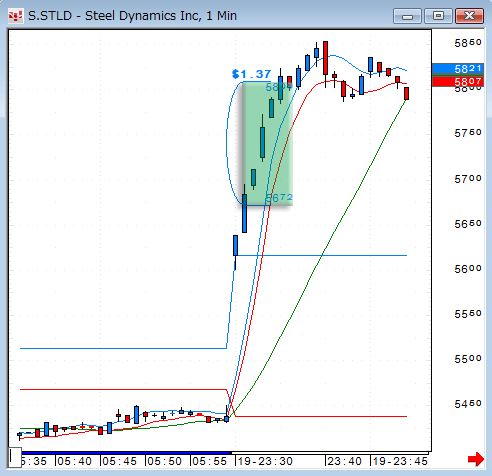The image size is (492, 476).
Task: Click the 5850 price axis label
Action: pos(468,43)
